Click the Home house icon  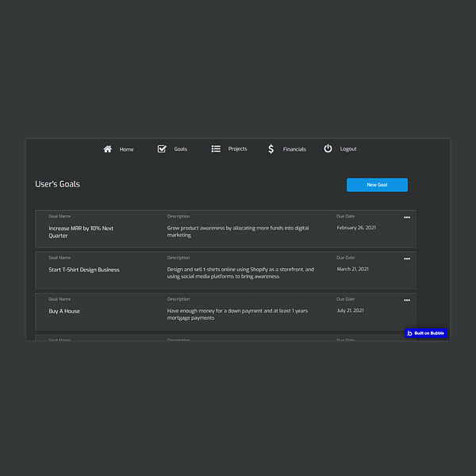pos(107,149)
